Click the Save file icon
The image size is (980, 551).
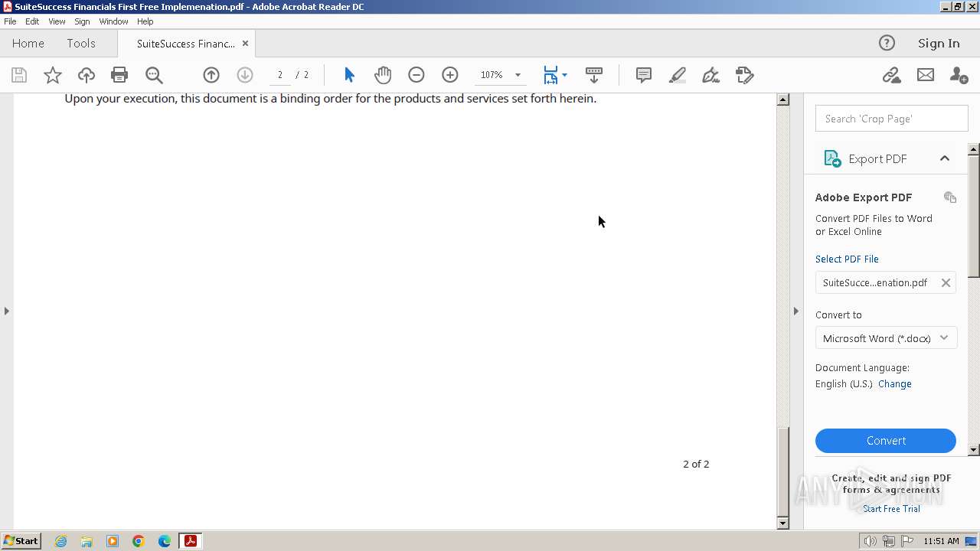tap(19, 75)
